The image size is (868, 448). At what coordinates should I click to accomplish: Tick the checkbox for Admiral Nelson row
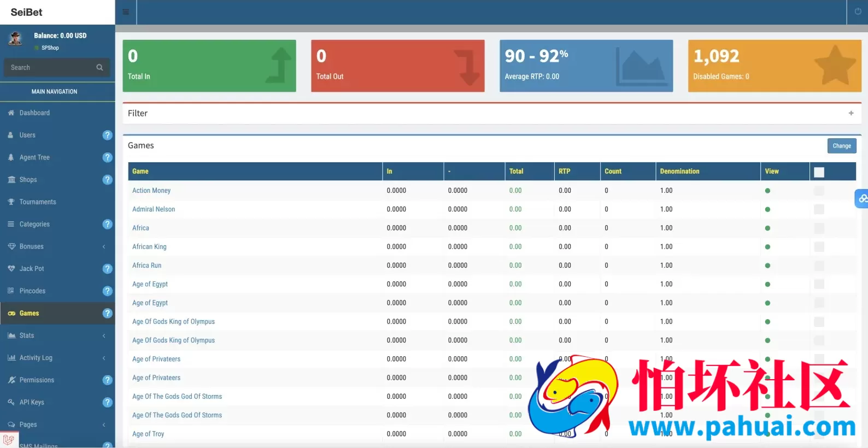pyautogui.click(x=819, y=209)
